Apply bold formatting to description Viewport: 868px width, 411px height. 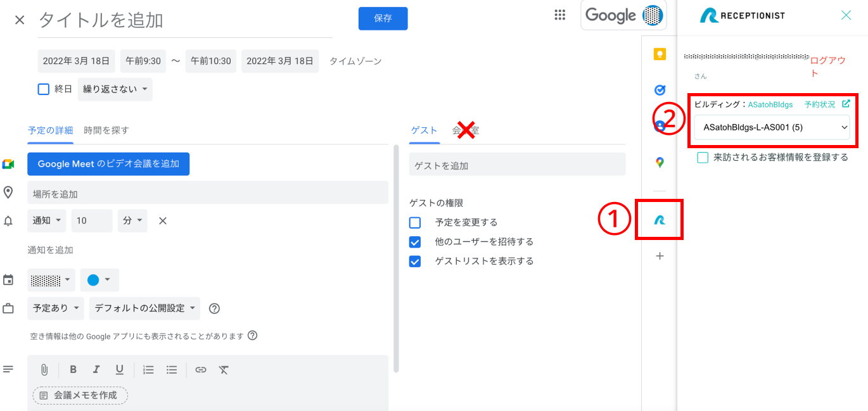click(73, 370)
